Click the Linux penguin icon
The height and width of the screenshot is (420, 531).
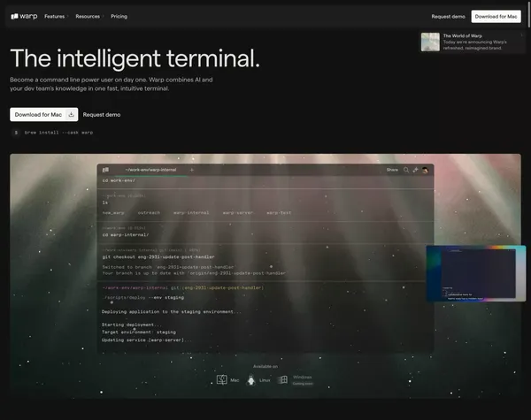[251, 380]
